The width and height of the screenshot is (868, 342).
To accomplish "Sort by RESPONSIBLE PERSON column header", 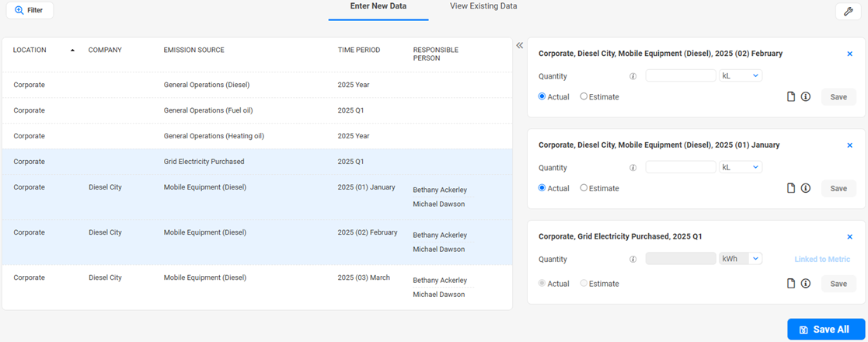I will point(436,54).
